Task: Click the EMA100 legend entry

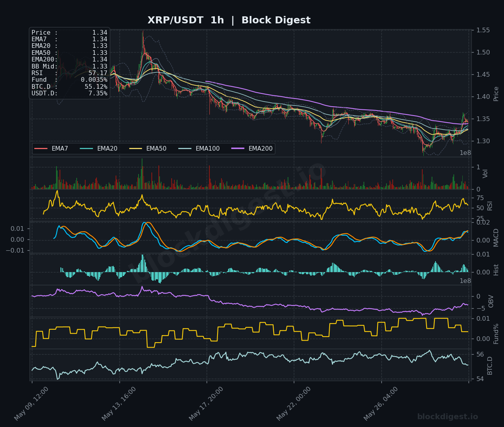Action: pos(199,149)
